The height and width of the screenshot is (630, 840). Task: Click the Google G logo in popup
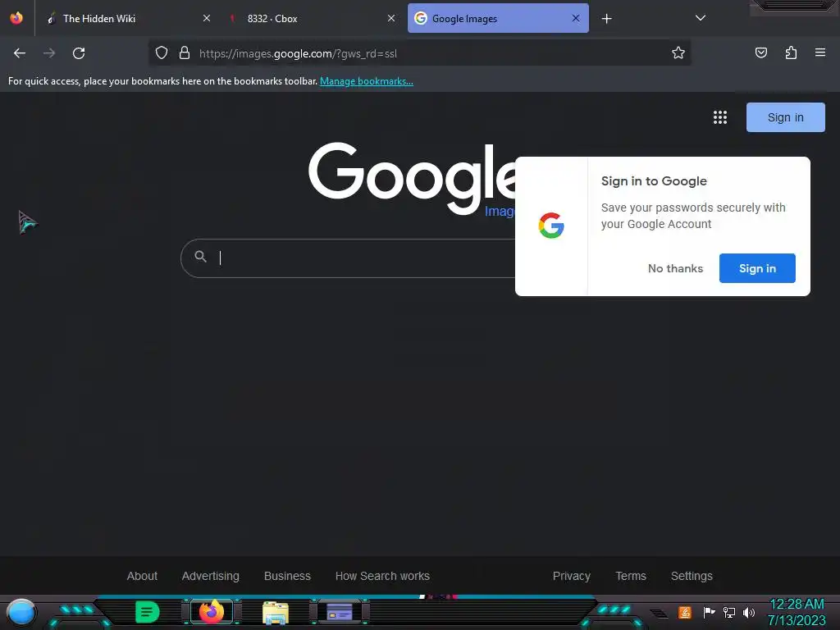pyautogui.click(x=551, y=226)
